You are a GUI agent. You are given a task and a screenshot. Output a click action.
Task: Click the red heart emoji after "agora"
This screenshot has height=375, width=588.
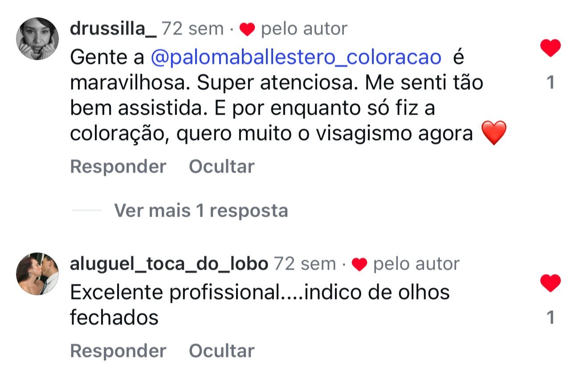tap(494, 133)
